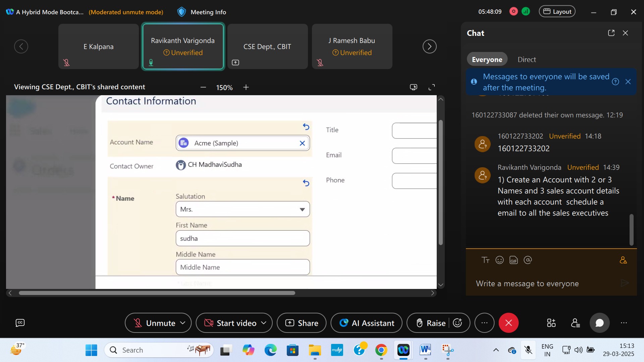Open the AI Assistant
The width and height of the screenshot is (644, 362).
[x=367, y=323]
